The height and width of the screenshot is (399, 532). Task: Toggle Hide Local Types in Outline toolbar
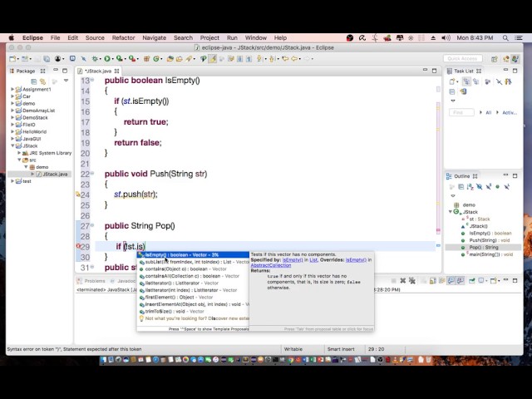506,186
